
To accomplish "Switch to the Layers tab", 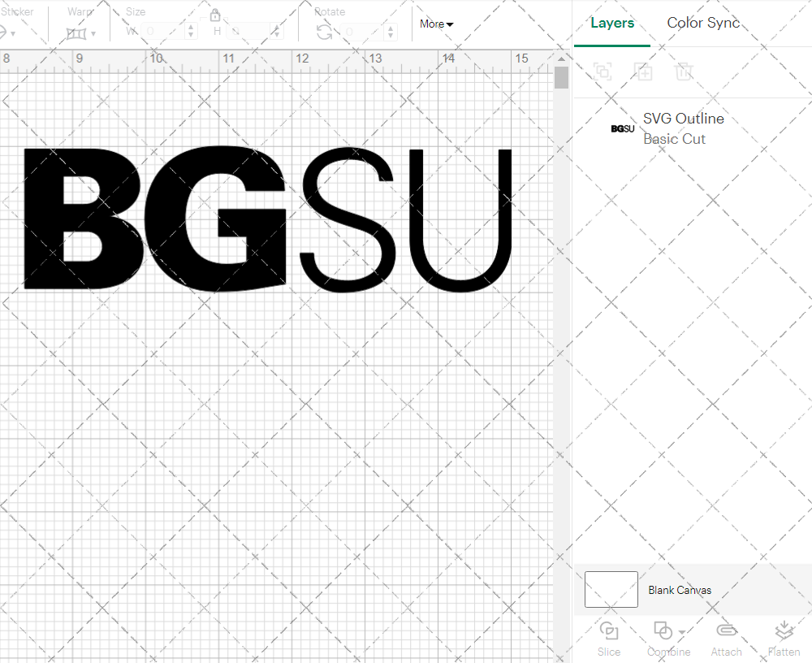I will (x=612, y=23).
